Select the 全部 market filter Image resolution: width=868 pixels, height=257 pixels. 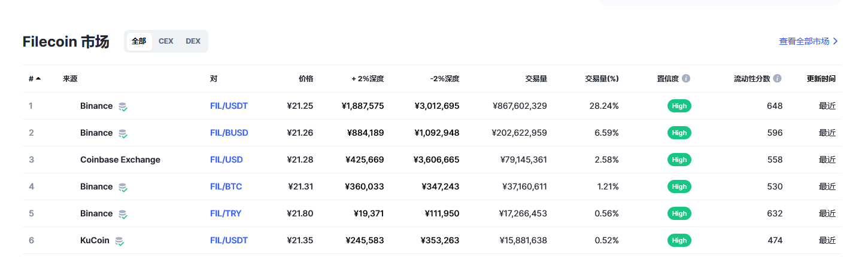[139, 41]
